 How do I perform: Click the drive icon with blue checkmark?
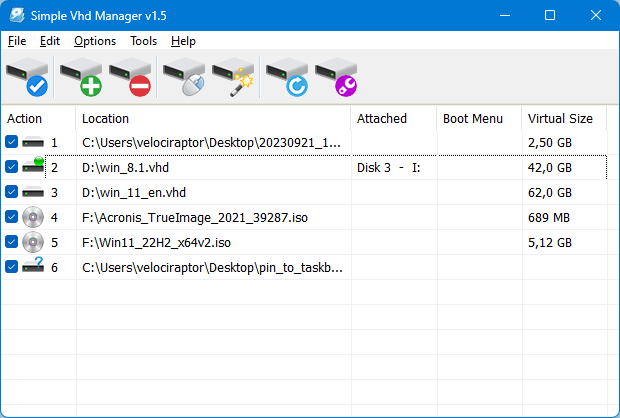(x=27, y=78)
